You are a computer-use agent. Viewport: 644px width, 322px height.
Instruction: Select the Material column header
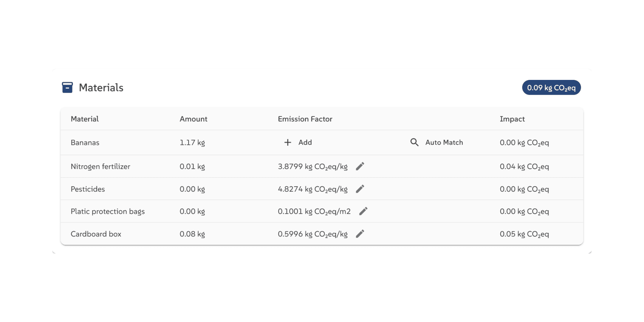pos(85,119)
